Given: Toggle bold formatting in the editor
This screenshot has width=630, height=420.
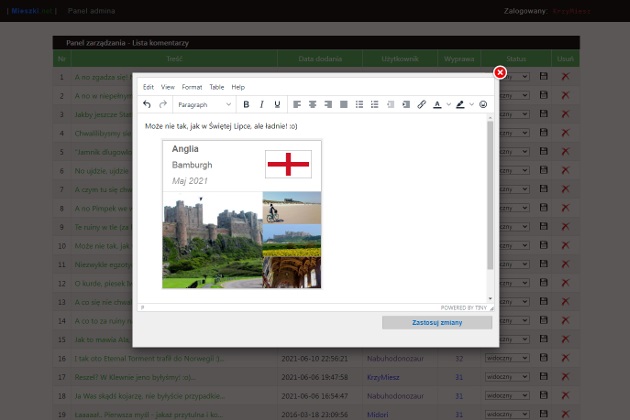Looking at the screenshot, I should coord(246,104).
